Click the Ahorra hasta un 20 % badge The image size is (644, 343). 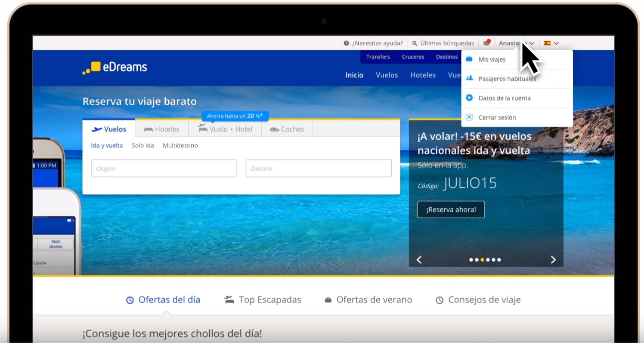click(x=235, y=116)
